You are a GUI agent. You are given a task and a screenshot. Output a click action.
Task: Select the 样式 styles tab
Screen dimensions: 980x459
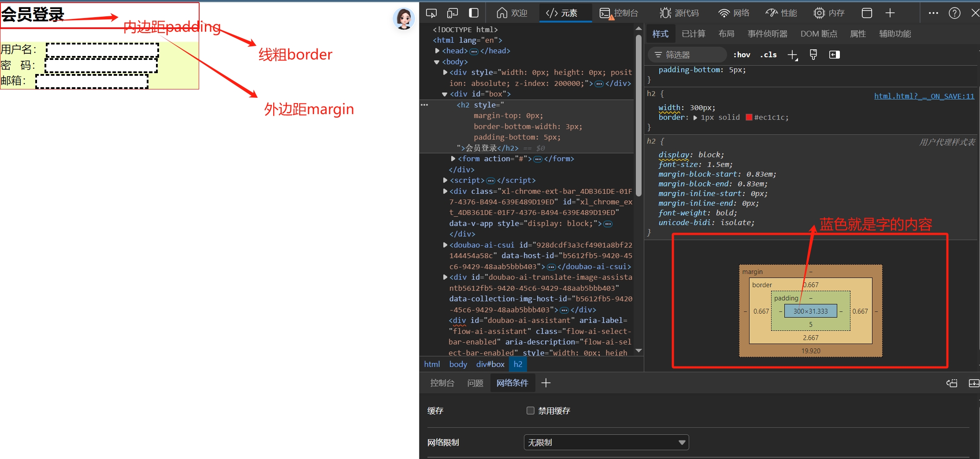pyautogui.click(x=661, y=34)
